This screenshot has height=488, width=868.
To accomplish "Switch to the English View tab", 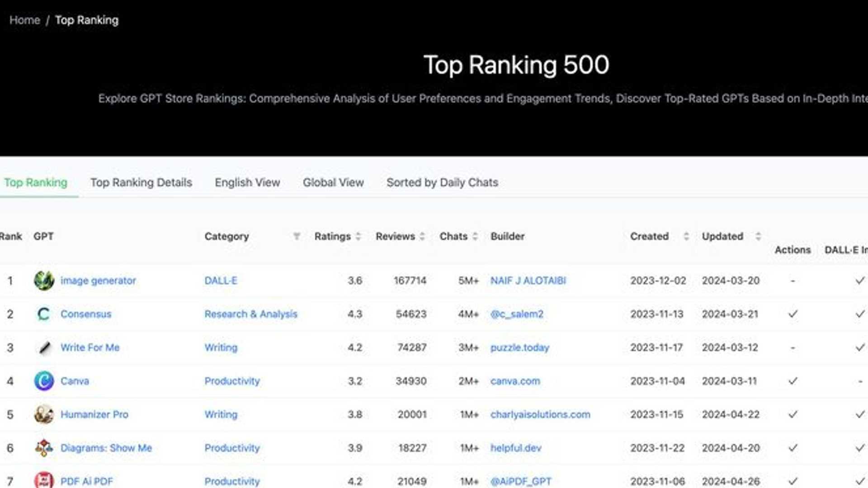I will (x=247, y=183).
